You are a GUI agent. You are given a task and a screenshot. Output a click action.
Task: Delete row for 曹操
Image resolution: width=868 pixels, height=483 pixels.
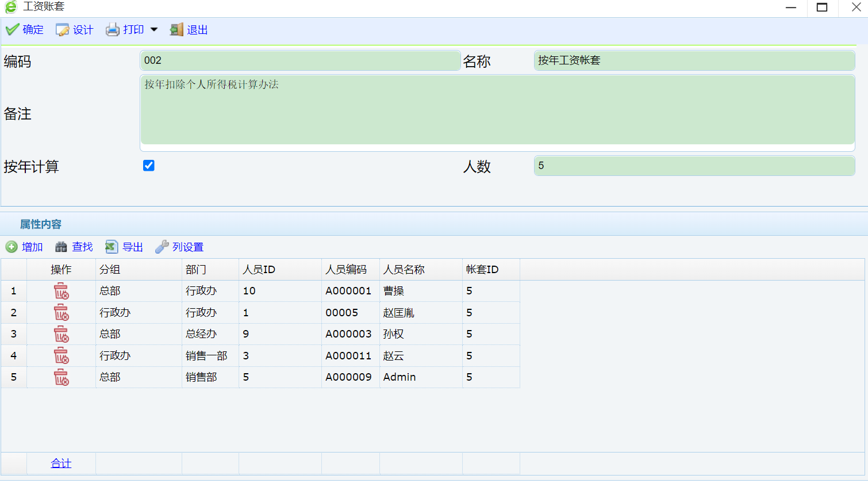(61, 291)
